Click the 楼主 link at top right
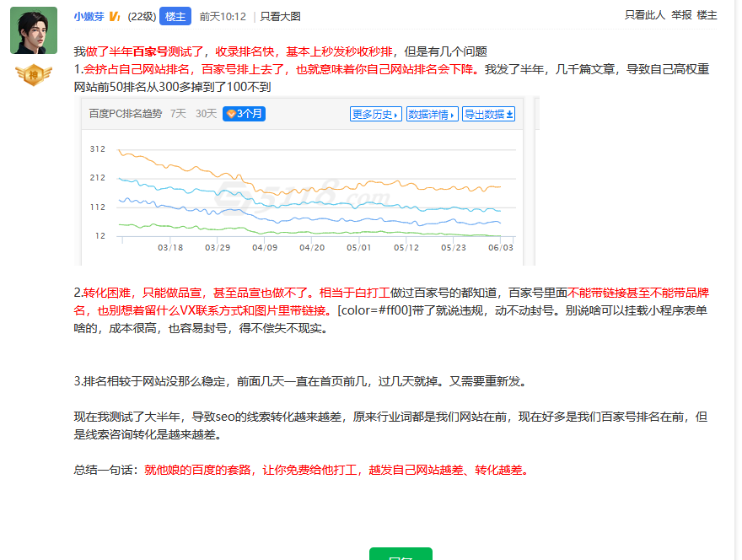The height and width of the screenshot is (560, 742). (707, 15)
